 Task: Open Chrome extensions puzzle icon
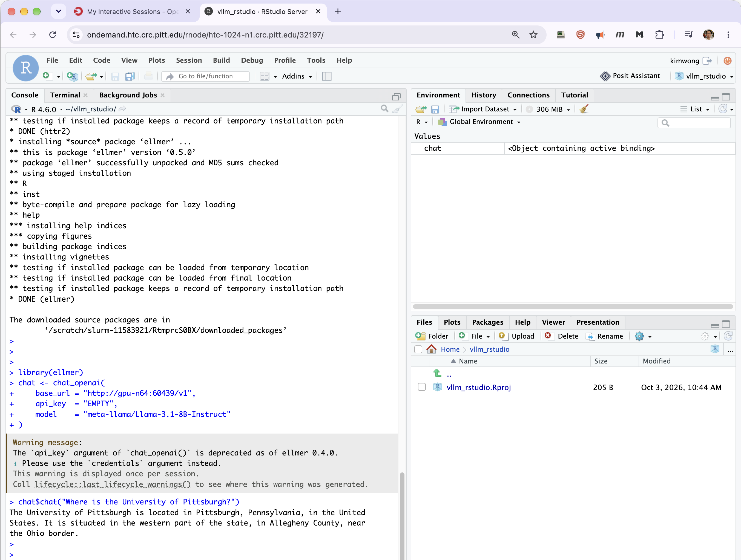659,34
